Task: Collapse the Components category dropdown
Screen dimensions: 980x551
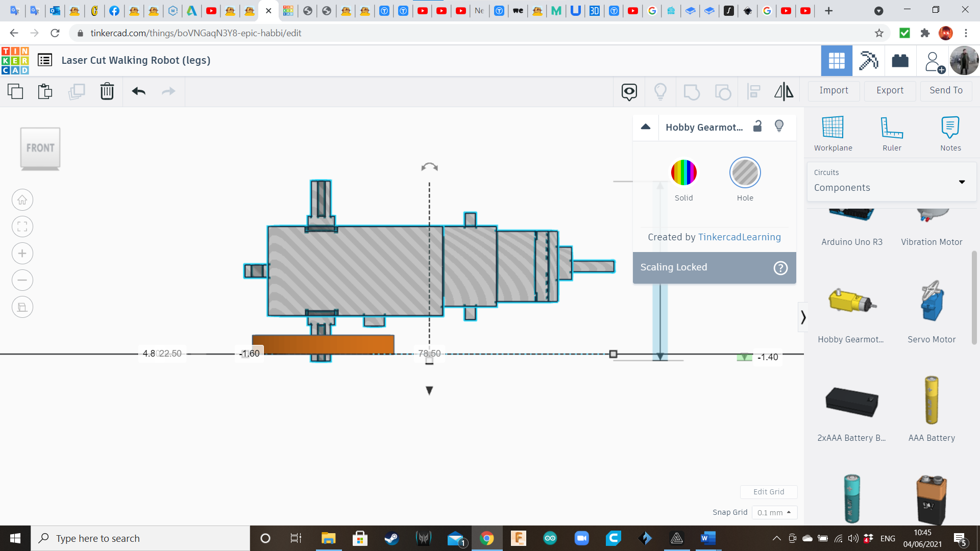Action: (962, 182)
